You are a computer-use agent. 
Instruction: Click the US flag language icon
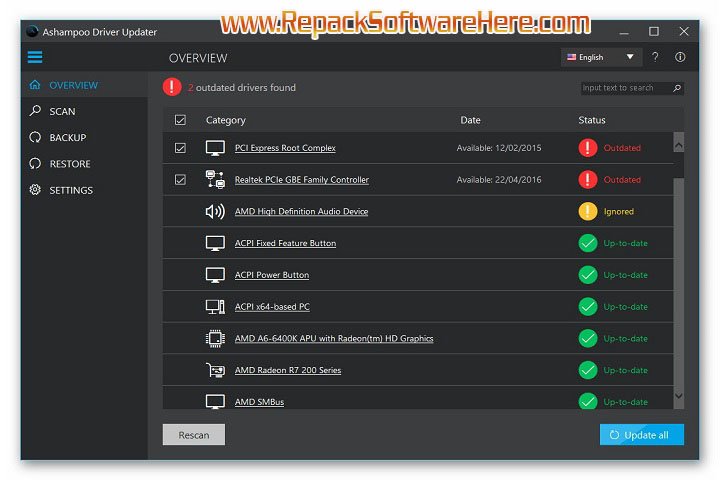click(x=571, y=57)
